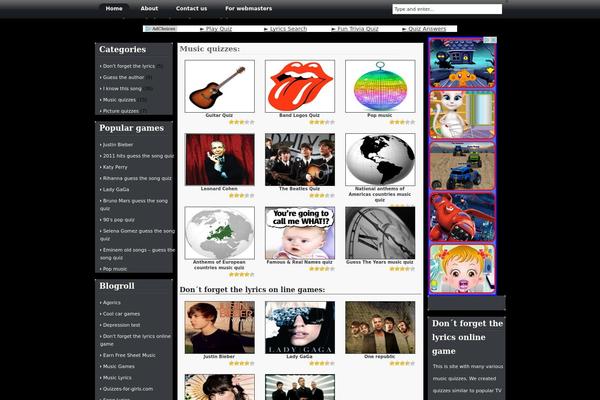Open Bruno Mars guess the song quiz

tap(134, 204)
